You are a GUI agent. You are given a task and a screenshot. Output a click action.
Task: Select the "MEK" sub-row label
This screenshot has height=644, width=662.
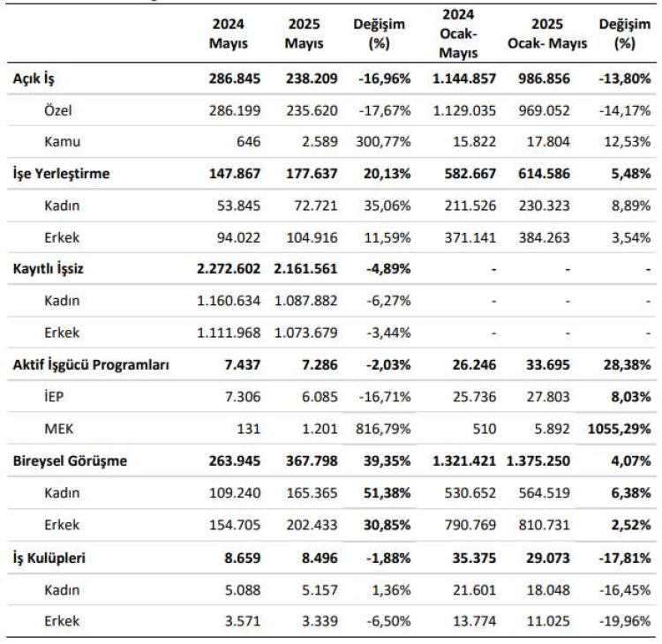(58, 429)
